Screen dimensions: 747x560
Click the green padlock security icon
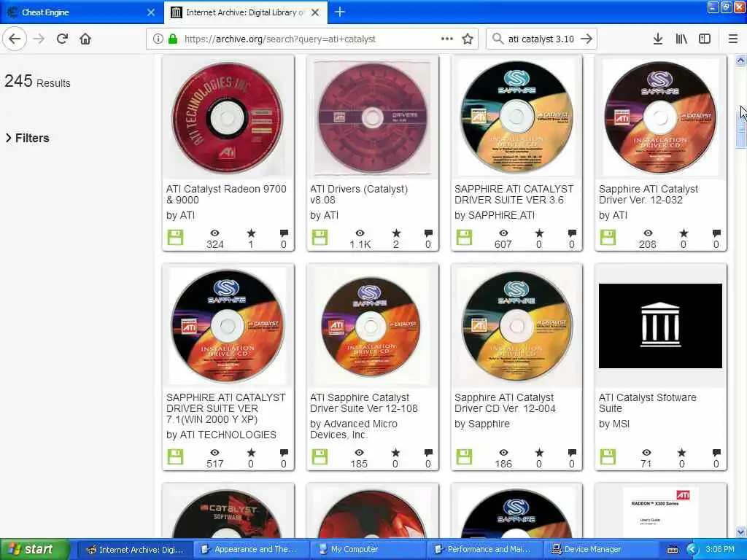[x=173, y=39]
